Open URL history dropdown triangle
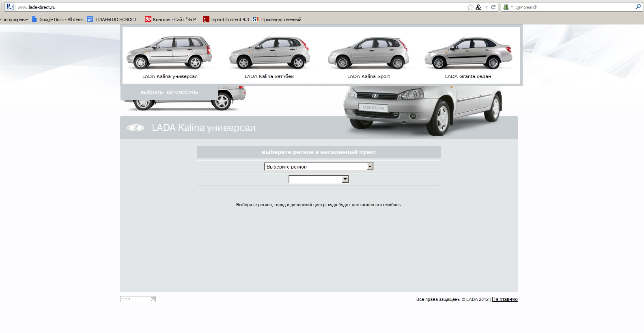Screen dimensions: 644x333 [x=486, y=7]
